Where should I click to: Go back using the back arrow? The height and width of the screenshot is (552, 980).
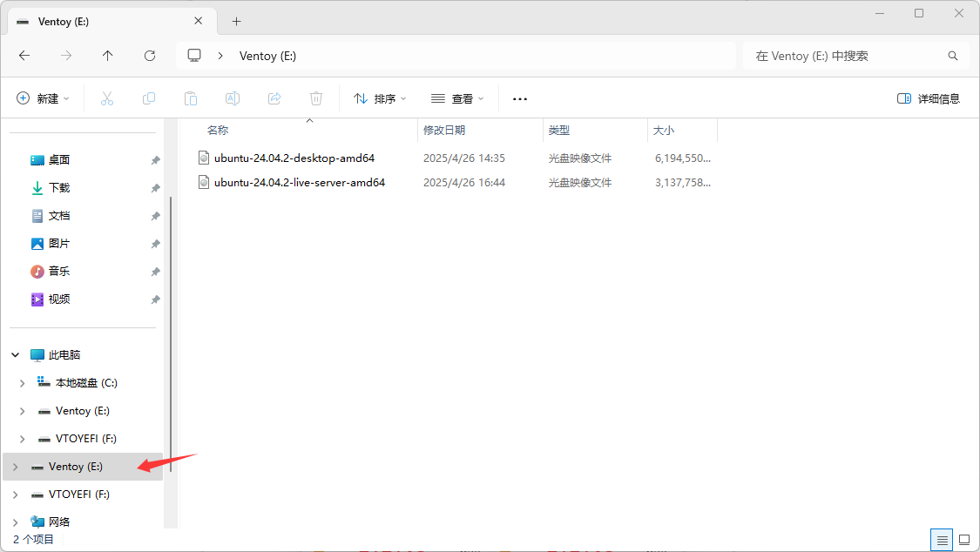pyautogui.click(x=24, y=56)
